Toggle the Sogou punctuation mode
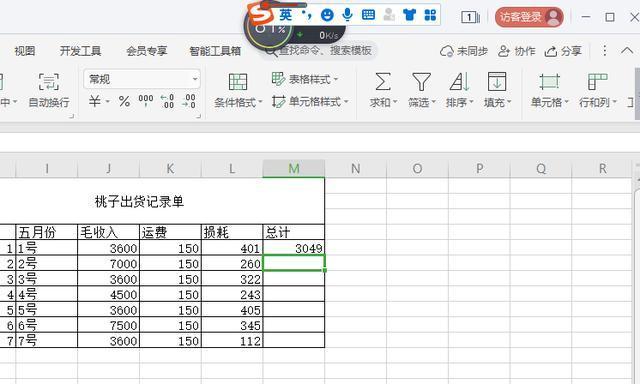 (307, 15)
